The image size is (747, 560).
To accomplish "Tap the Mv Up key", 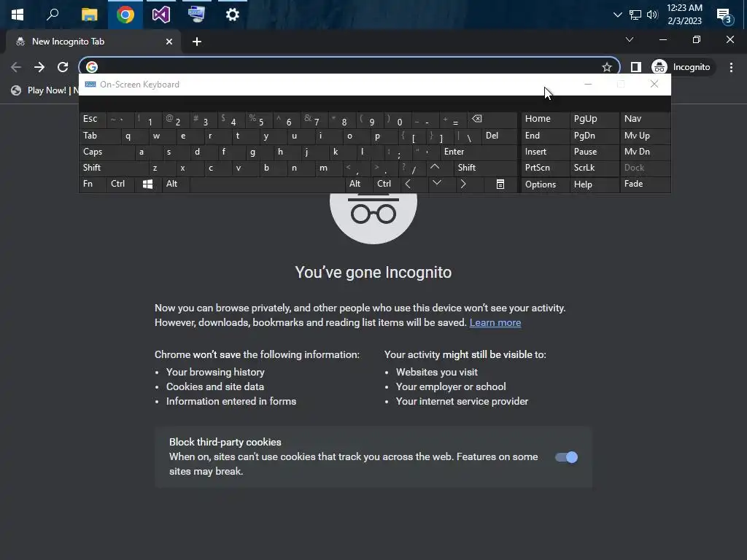I will 645,136.
